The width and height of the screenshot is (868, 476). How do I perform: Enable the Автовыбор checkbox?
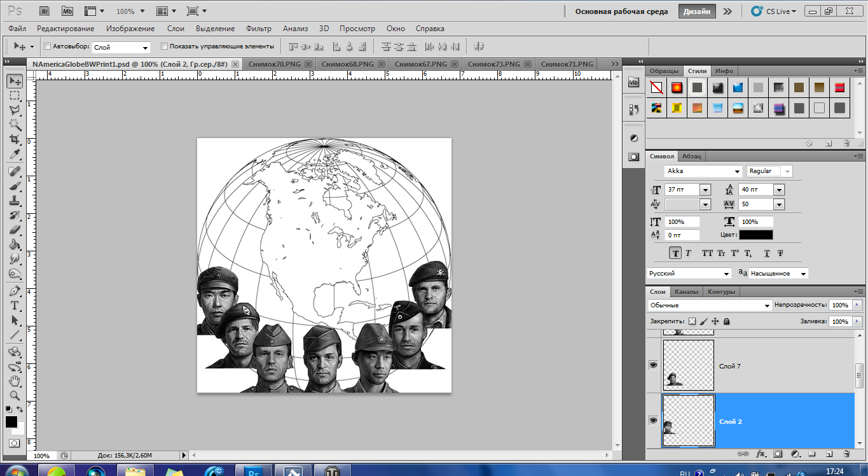[x=47, y=46]
